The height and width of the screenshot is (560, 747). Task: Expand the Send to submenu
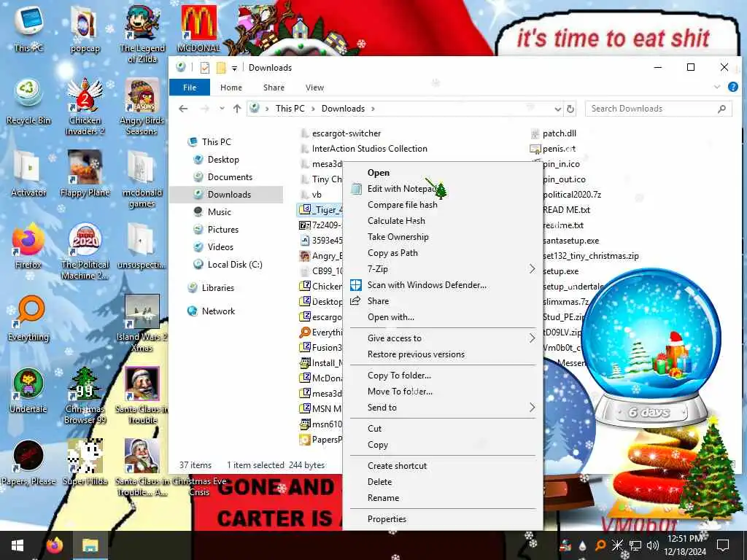[x=532, y=408]
